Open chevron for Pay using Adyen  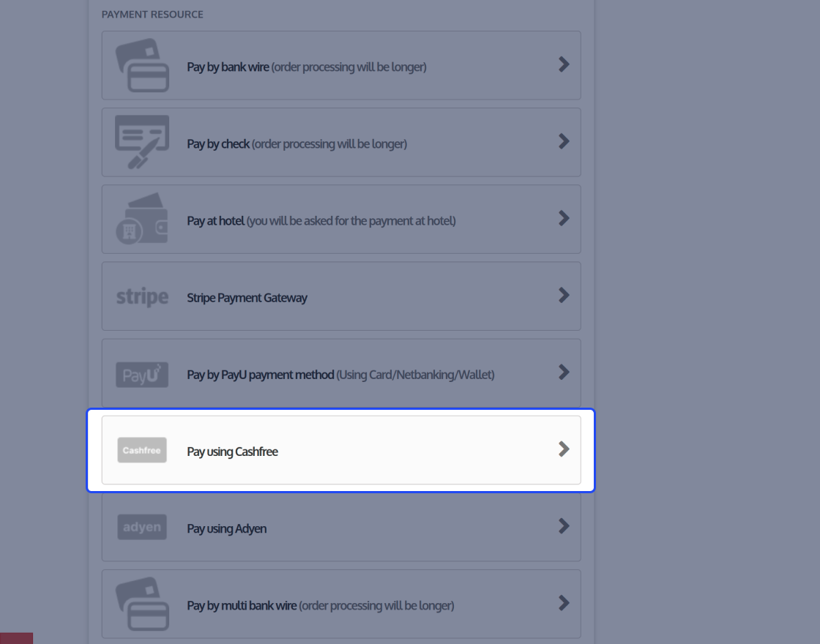[564, 526]
